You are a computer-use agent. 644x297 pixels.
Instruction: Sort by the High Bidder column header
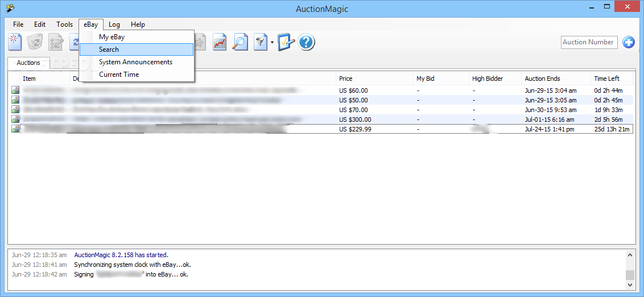(x=496, y=79)
